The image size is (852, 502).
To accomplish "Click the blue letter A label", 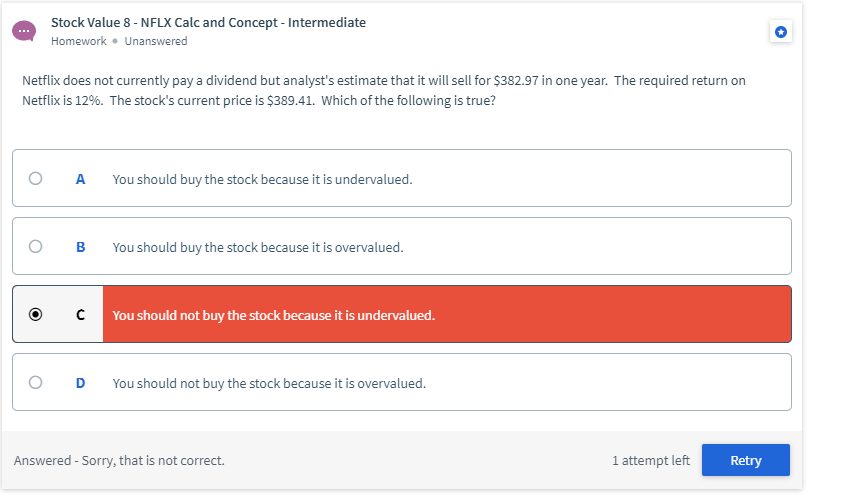I will pyautogui.click(x=80, y=179).
